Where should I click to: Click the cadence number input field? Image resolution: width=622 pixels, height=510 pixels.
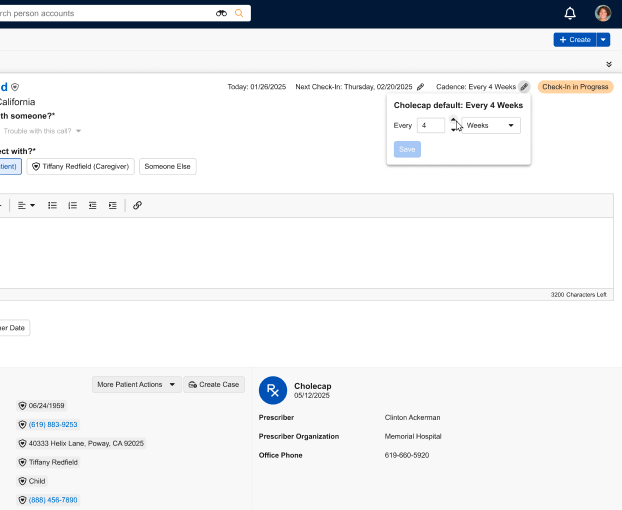[431, 126]
